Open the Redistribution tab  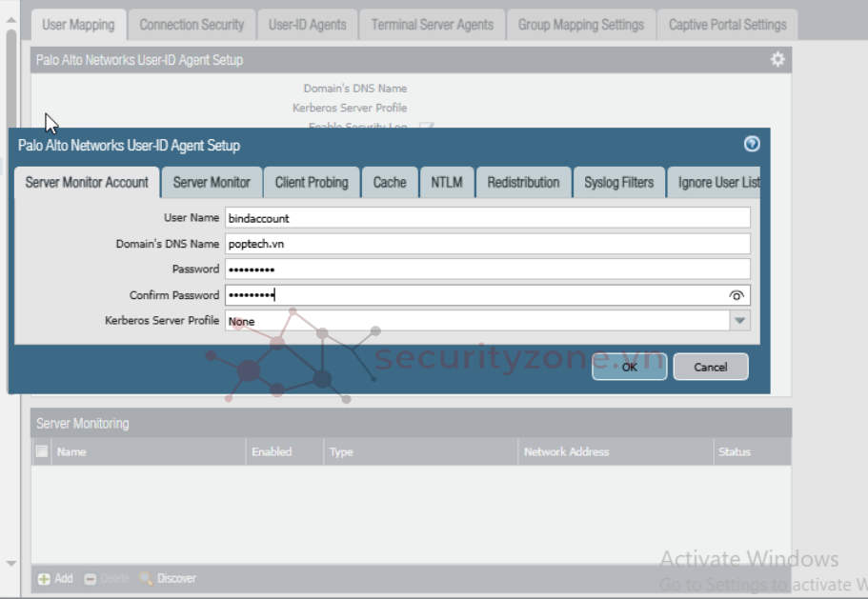tap(523, 182)
